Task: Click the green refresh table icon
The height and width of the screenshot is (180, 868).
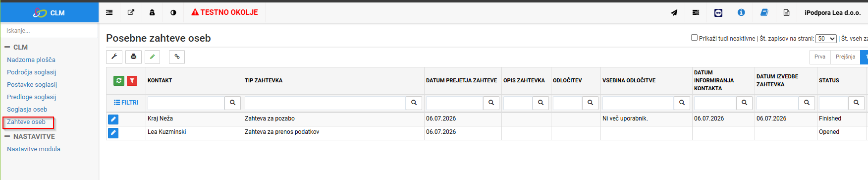Action: [x=119, y=80]
